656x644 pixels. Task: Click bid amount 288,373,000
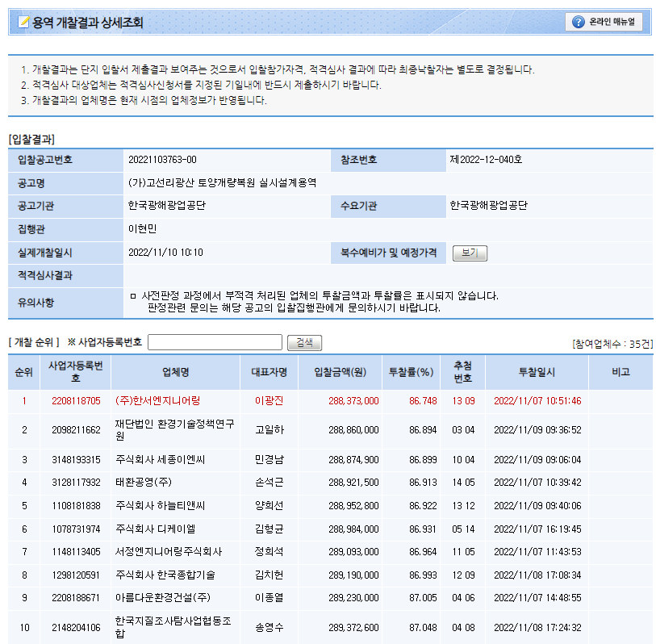pos(353,401)
